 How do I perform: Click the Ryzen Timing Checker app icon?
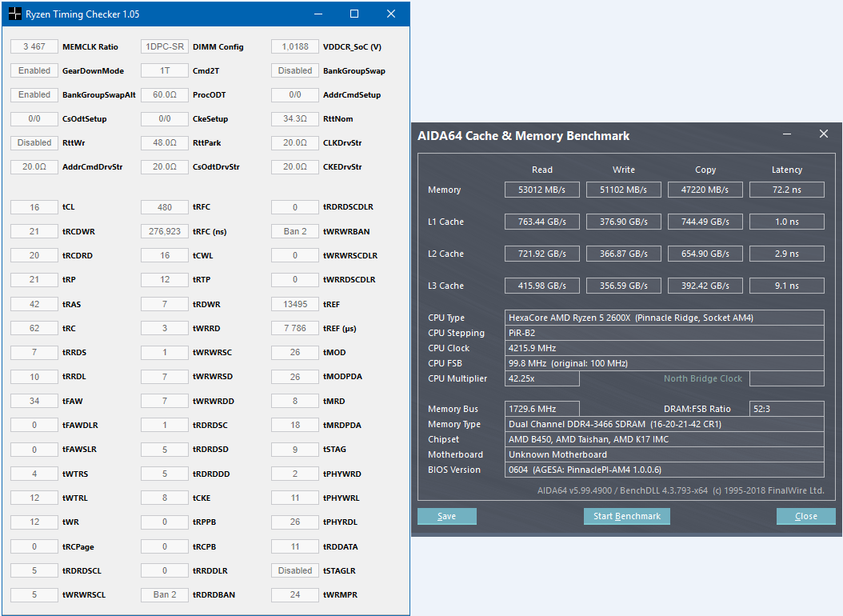pos(15,14)
